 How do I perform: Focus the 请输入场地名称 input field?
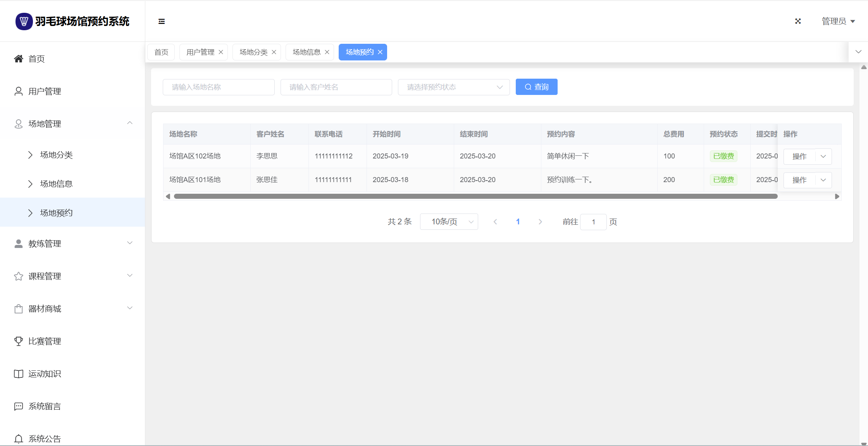[x=219, y=87]
